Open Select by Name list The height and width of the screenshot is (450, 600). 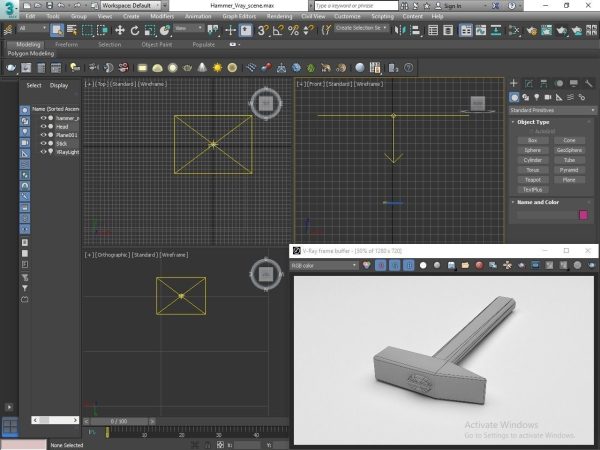(x=72, y=30)
